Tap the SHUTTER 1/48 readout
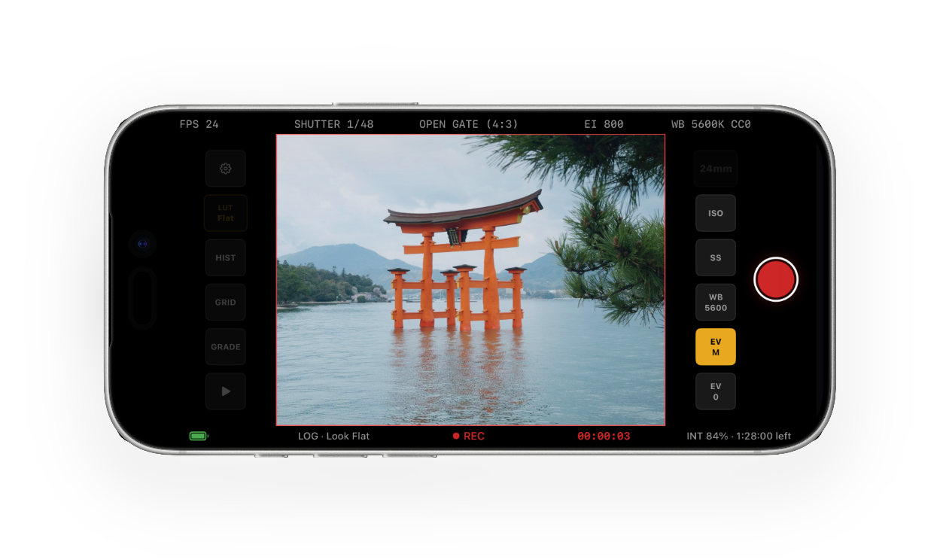The image size is (940, 560). 333,124
